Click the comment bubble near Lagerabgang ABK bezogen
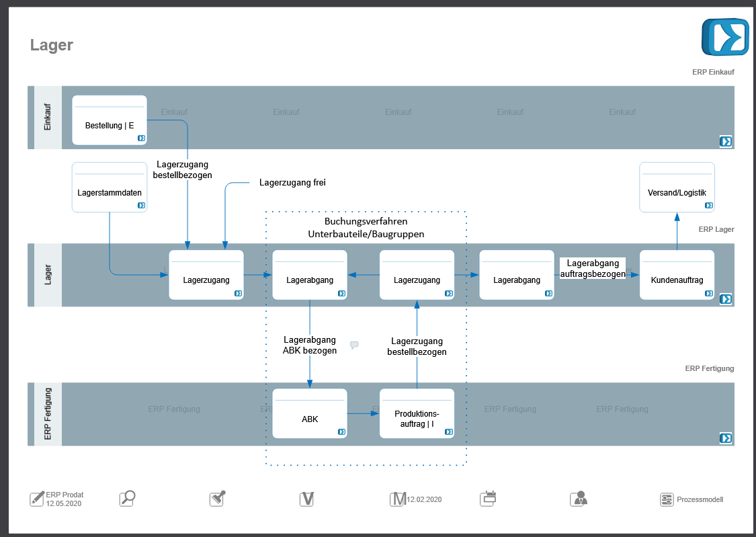756x537 pixels. (354, 345)
